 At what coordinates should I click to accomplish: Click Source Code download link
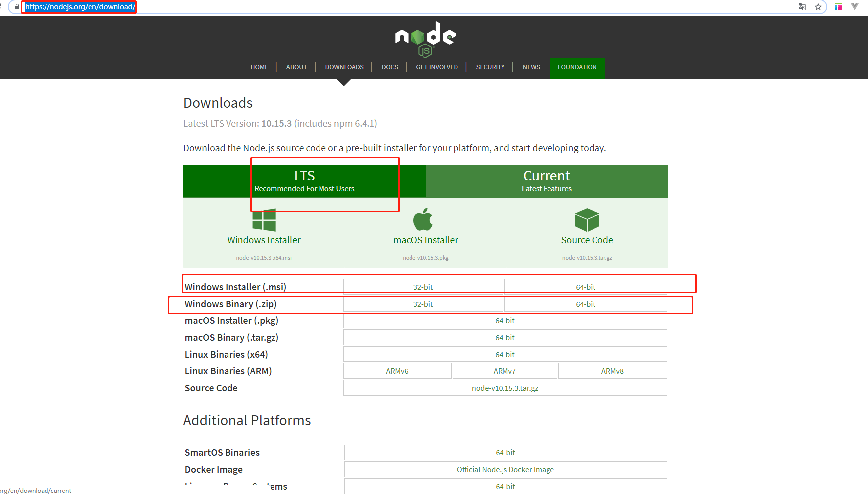pyautogui.click(x=587, y=240)
